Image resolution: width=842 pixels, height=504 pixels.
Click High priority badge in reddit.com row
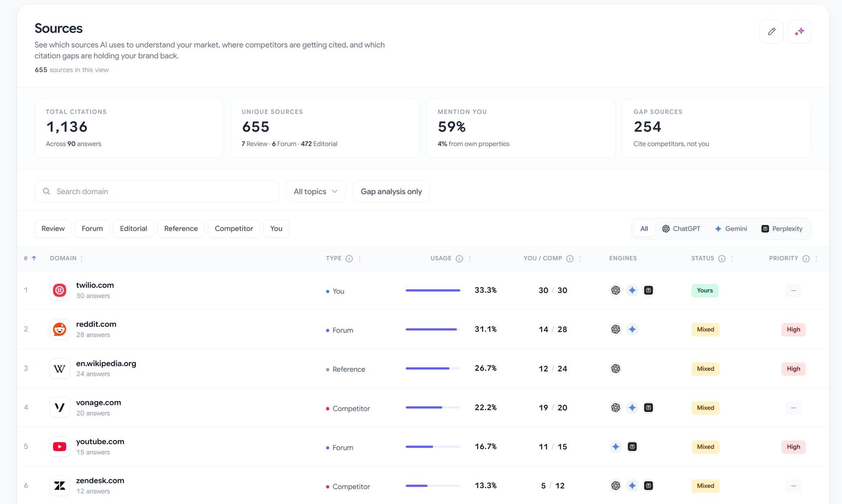[793, 329]
